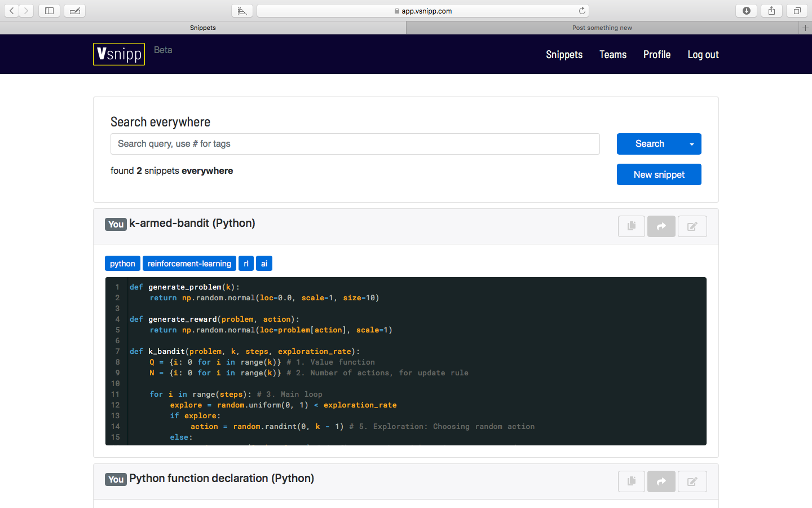Image resolution: width=812 pixels, height=508 pixels.
Task: Open the Teams nav item
Action: coord(613,55)
